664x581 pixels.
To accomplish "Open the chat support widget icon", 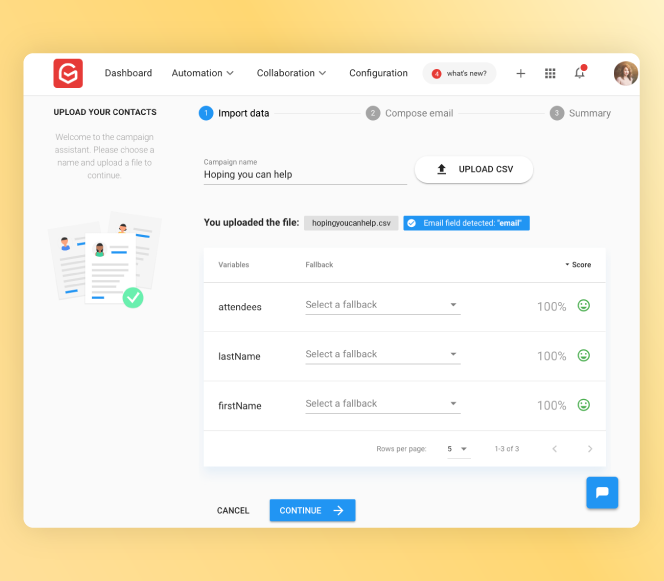I will tap(602, 492).
